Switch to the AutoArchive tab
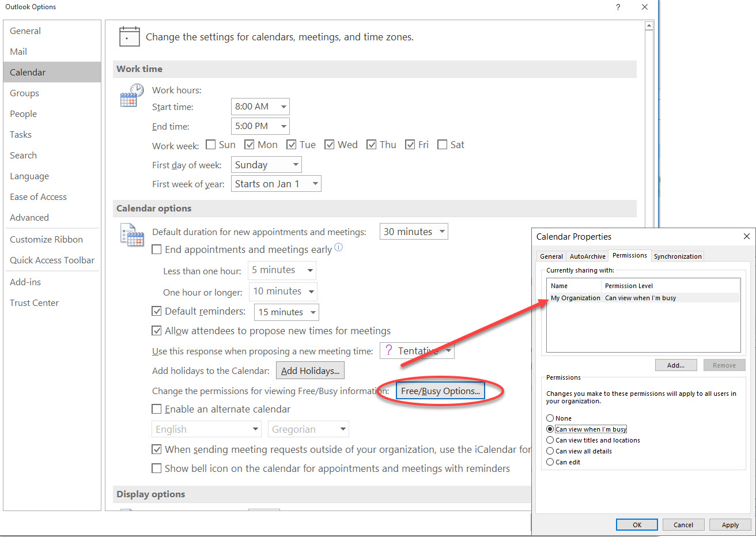This screenshot has height=537, width=756. pos(587,256)
